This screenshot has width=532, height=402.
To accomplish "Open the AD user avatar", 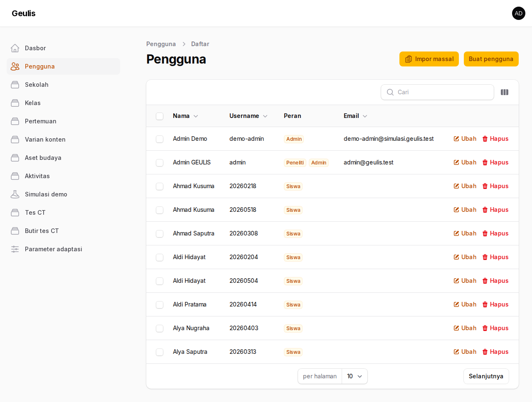I will click(519, 13).
